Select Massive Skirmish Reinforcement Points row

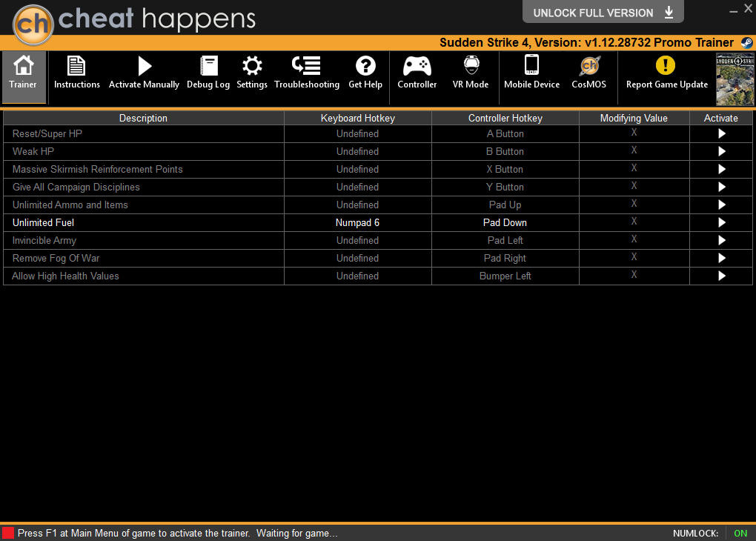(378, 169)
